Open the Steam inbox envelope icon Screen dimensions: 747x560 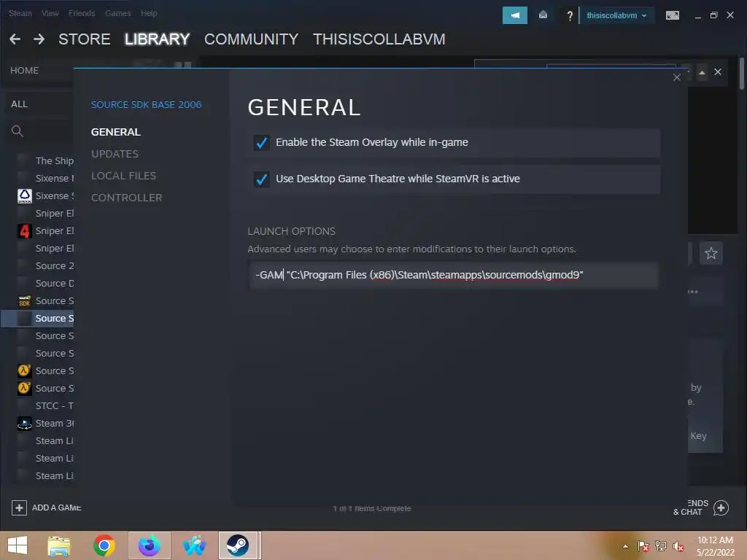click(x=543, y=15)
